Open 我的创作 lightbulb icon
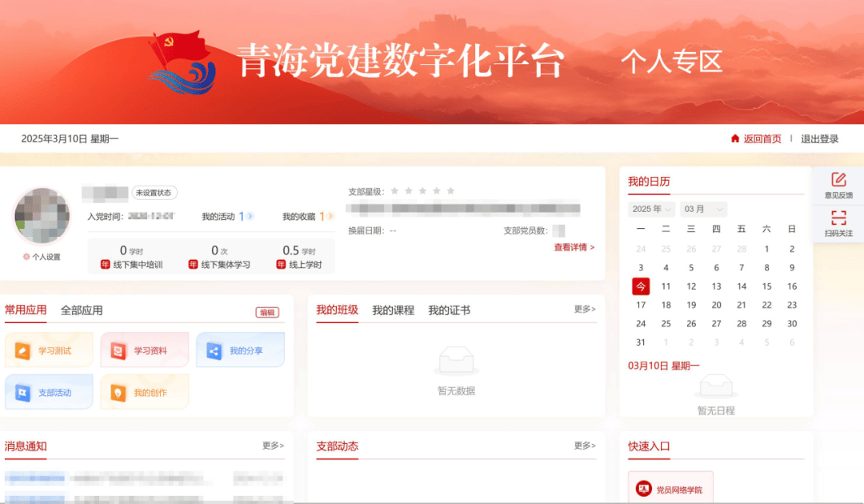The width and height of the screenshot is (864, 504). pos(118,393)
